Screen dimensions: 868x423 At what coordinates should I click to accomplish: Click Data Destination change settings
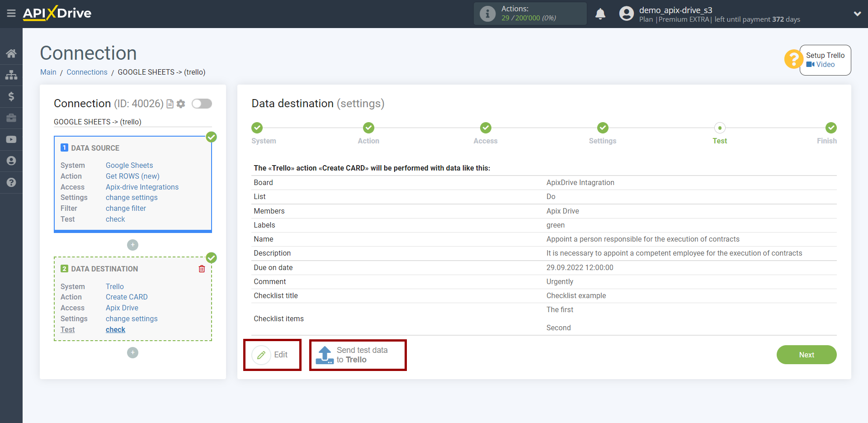[132, 319]
